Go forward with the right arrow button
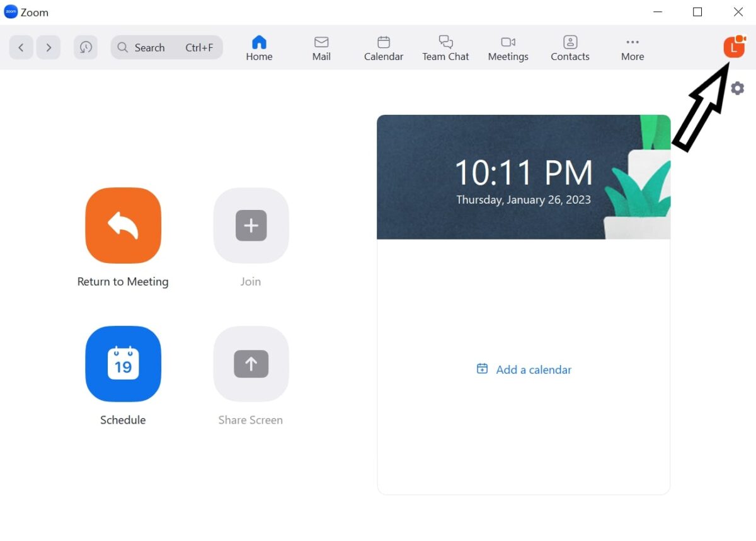This screenshot has height=541, width=756. click(x=49, y=47)
